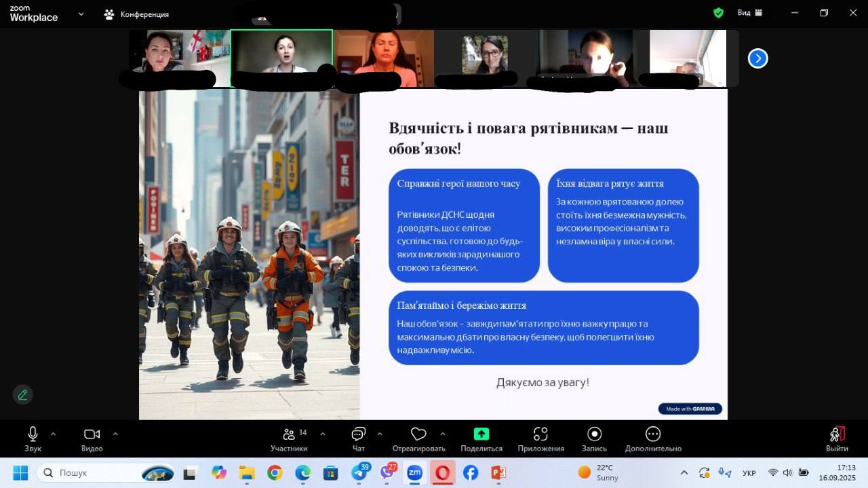Image resolution: width=868 pixels, height=488 pixels.
Task: Open the Apps icon in toolbar
Action: 540,434
